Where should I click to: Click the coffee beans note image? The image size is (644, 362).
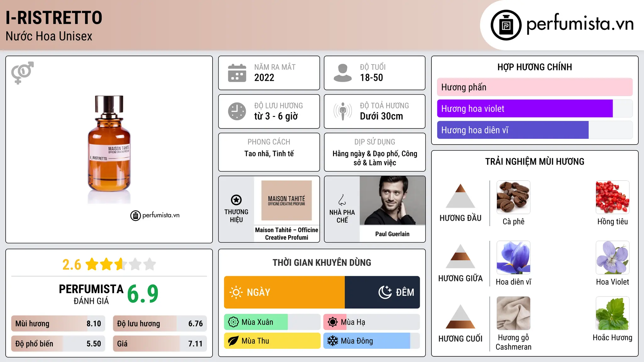[513, 197]
